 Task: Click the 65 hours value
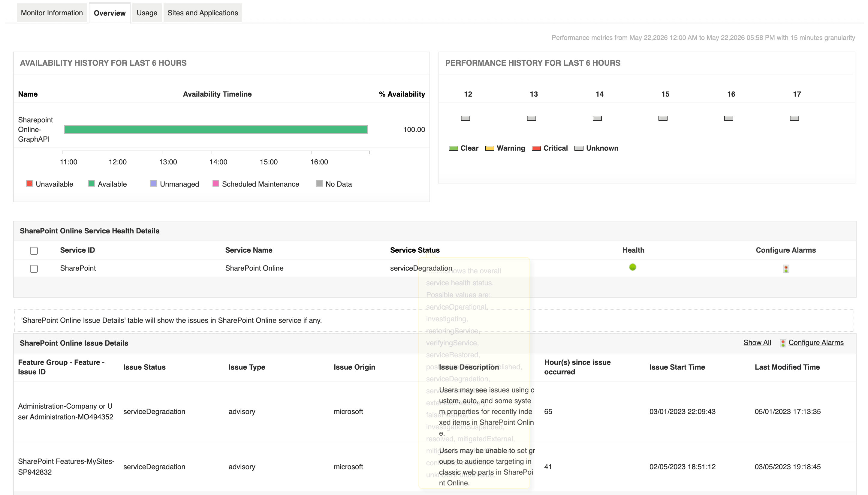tap(548, 412)
